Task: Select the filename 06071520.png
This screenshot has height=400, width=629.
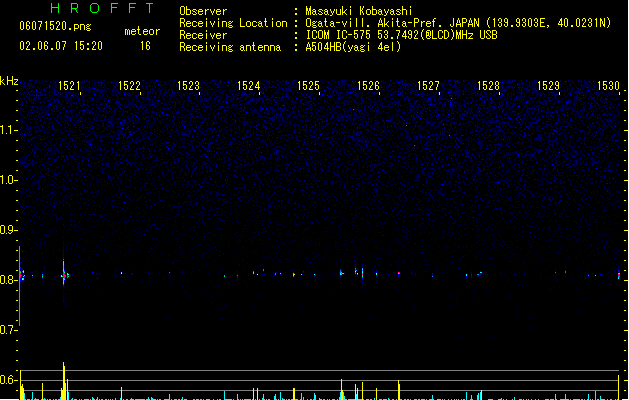Action: pos(55,26)
